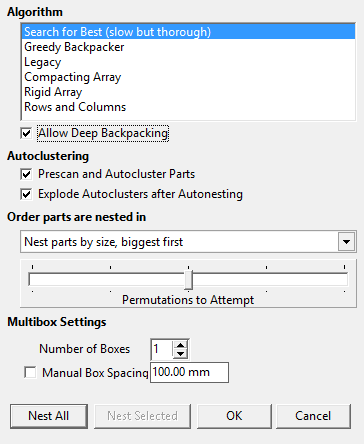364x444 pixels.
Task: Select Rigid Array algorithm
Action: click(x=189, y=92)
